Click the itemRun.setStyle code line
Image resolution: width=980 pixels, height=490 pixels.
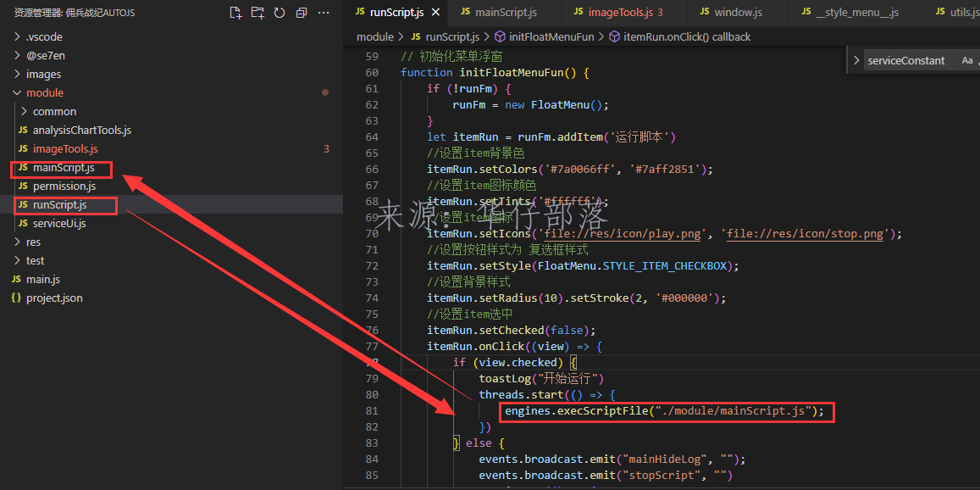[583, 266]
